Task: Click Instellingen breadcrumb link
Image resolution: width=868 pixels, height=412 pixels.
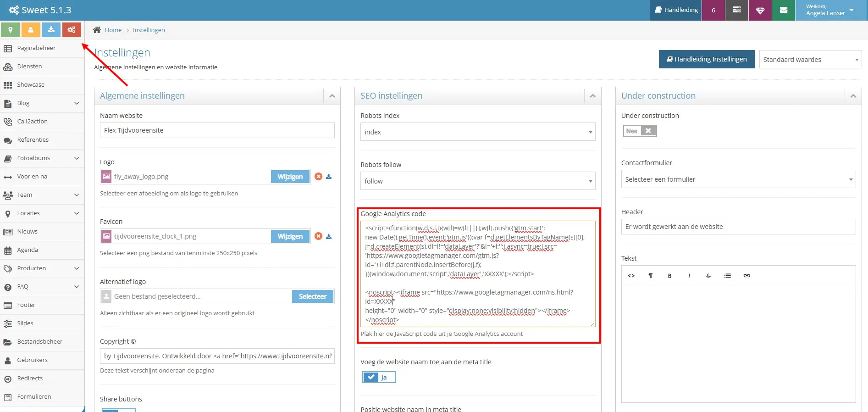Action: tap(149, 30)
